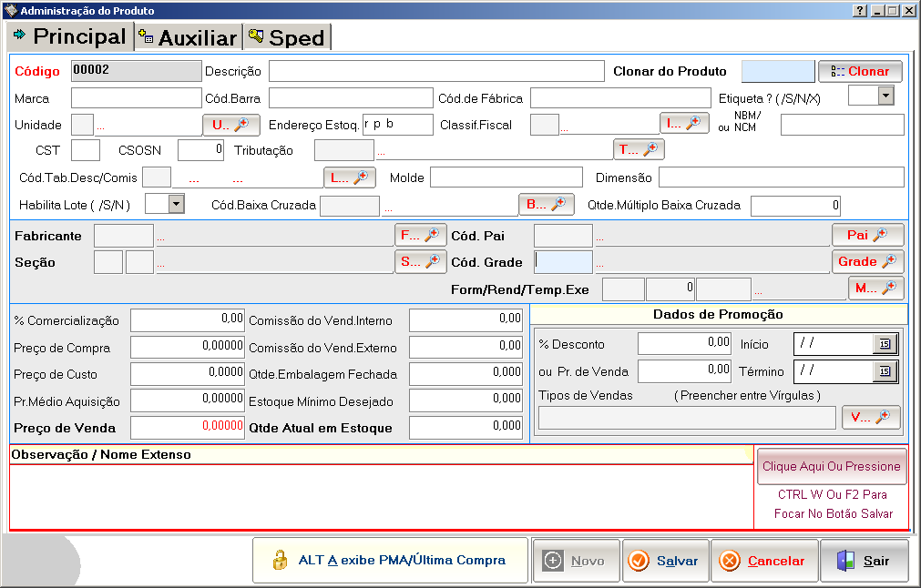This screenshot has height=588, width=921.
Task: Open the Fabricante search lookup button
Action: pos(421,236)
